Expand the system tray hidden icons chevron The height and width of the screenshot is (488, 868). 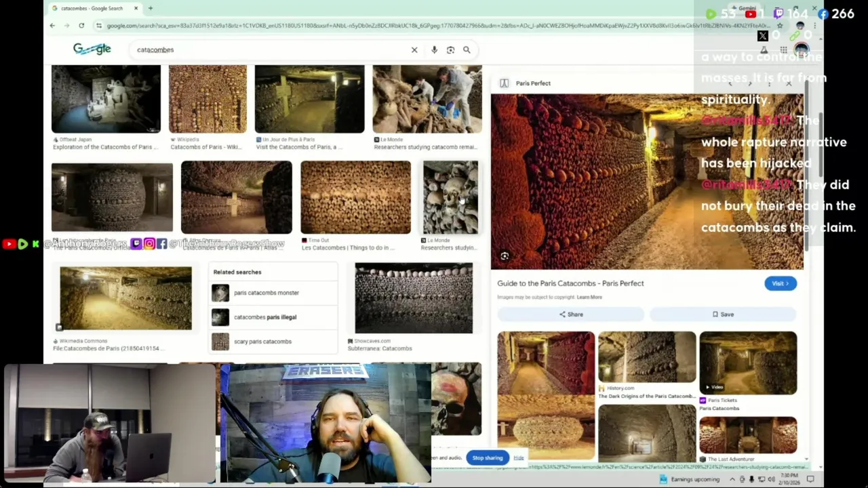[x=732, y=479]
